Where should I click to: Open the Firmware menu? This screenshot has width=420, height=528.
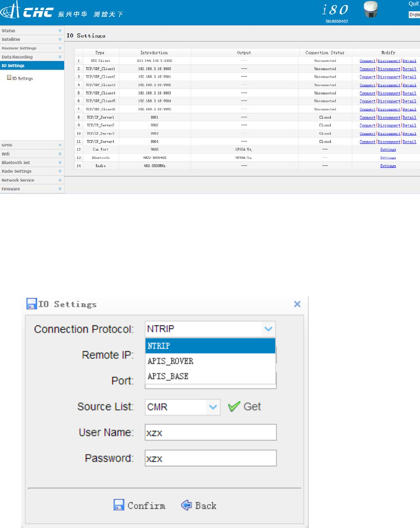32,189
